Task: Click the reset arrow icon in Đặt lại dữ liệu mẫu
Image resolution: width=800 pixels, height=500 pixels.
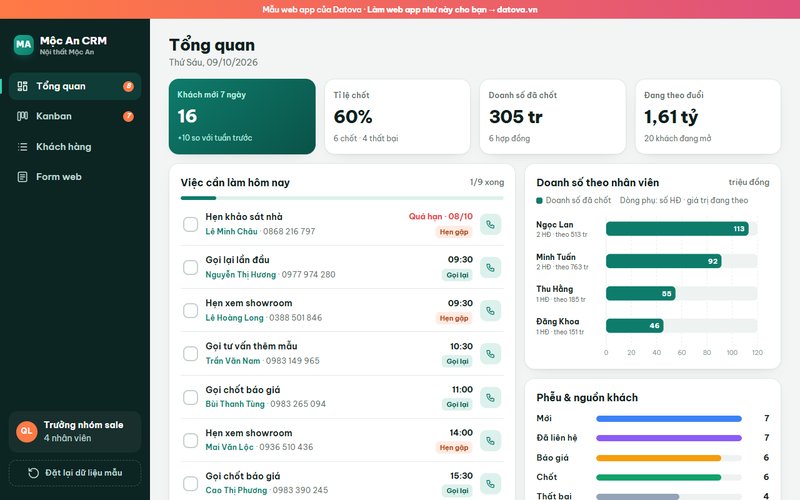Action: coord(34,473)
